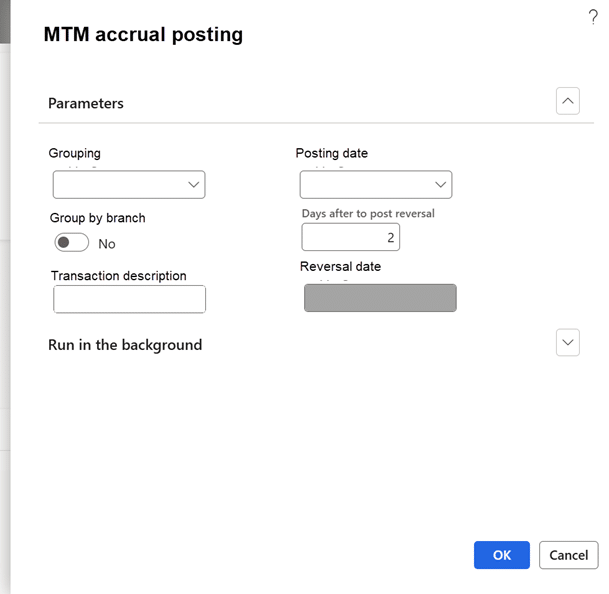Click the Transaction description label

118,276
